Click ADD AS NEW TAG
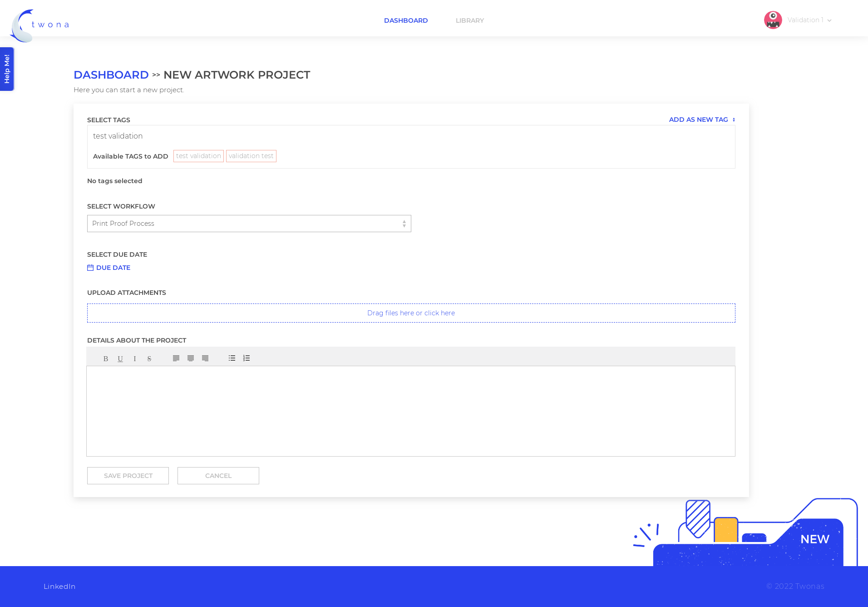The height and width of the screenshot is (607, 868). (702, 119)
